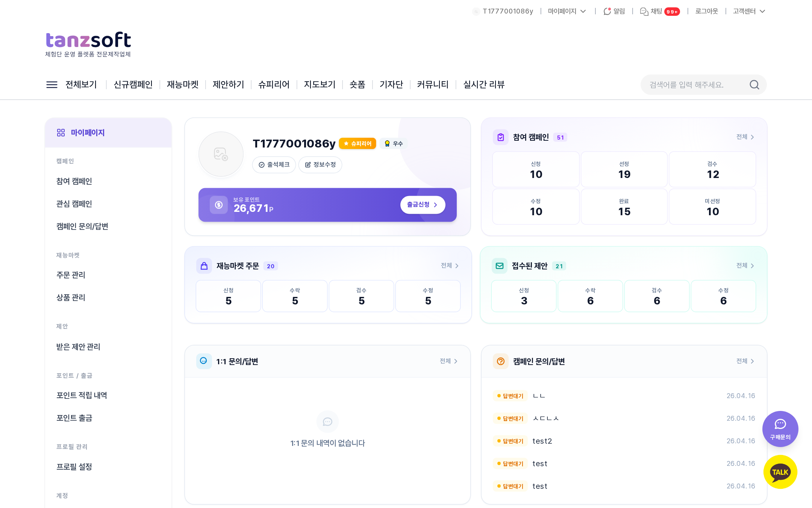Click the small avatar icon beside T1777001086y in the top bar

point(476,11)
